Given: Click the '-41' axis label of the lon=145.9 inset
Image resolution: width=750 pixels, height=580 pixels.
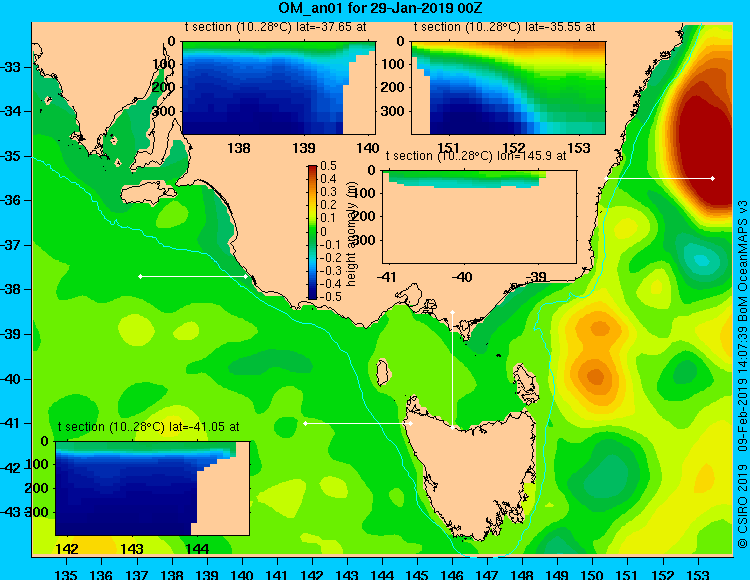Looking at the screenshot, I should coord(386,277).
